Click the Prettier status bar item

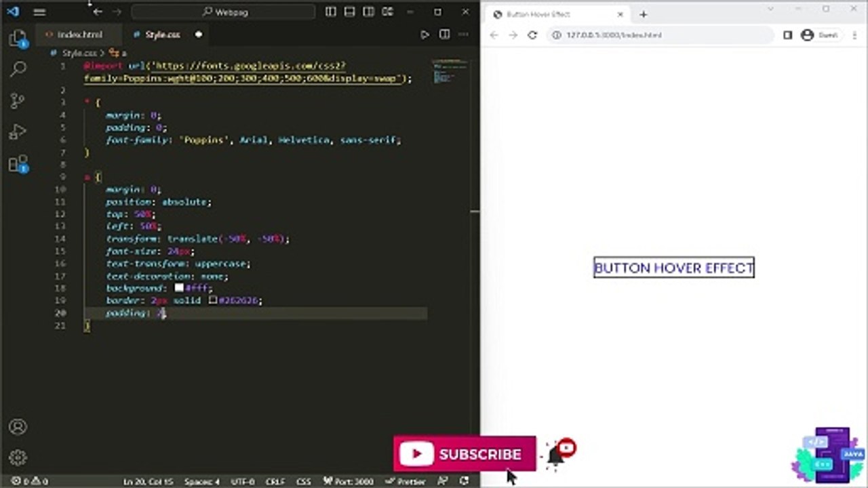406,481
